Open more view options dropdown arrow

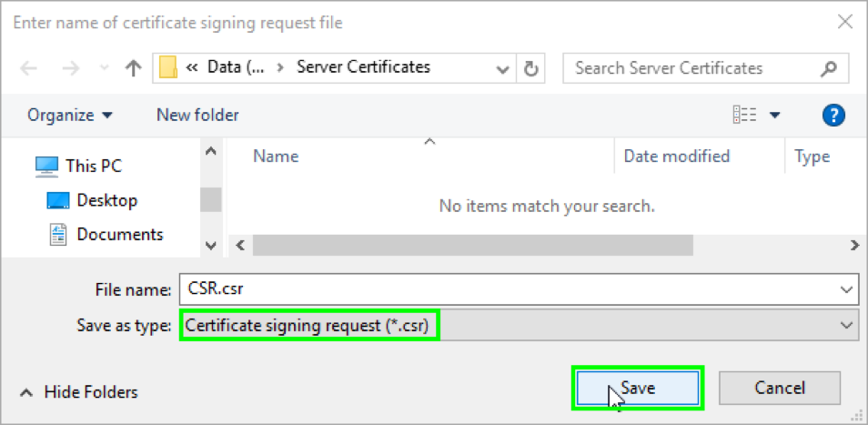775,116
